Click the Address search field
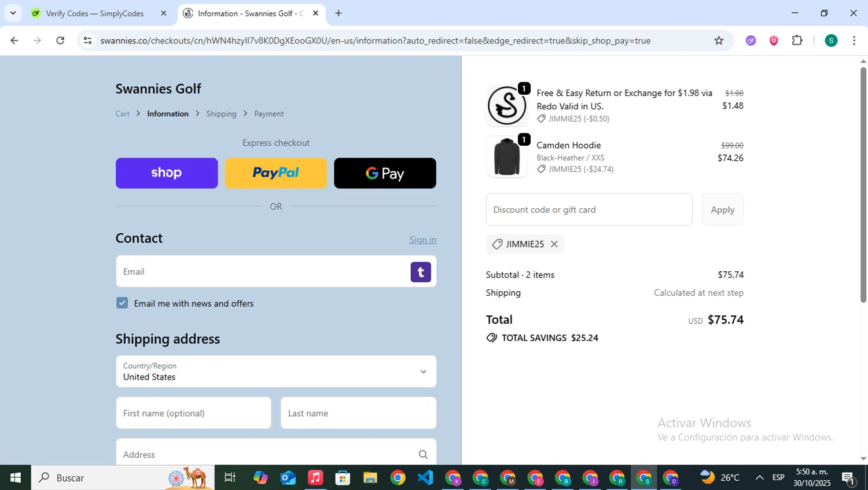This screenshot has height=490, width=868. (276, 454)
